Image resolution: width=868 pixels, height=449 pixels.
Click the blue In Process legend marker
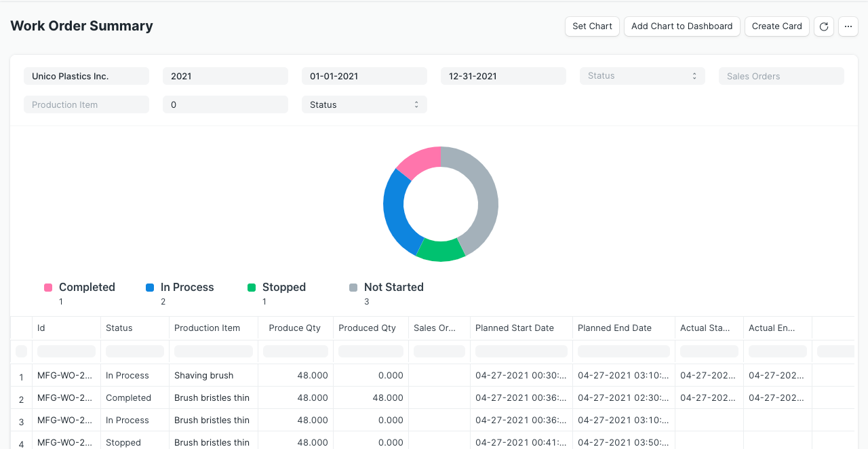(x=150, y=288)
